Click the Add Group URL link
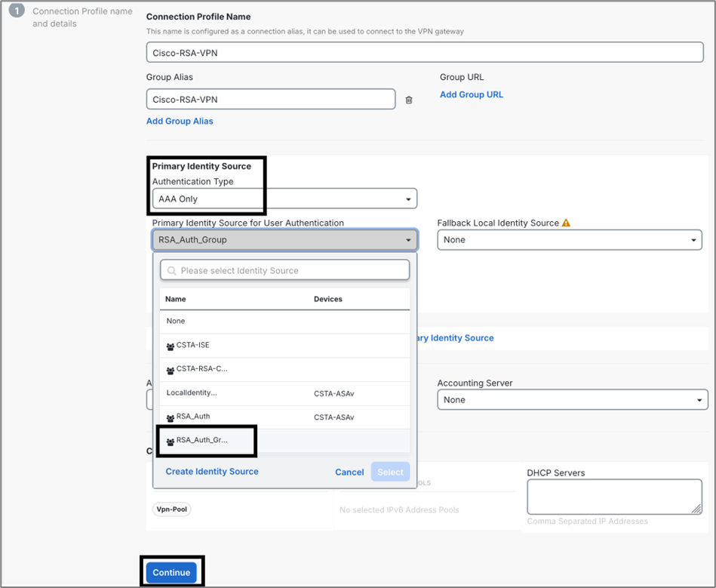The image size is (716, 588). [x=471, y=94]
